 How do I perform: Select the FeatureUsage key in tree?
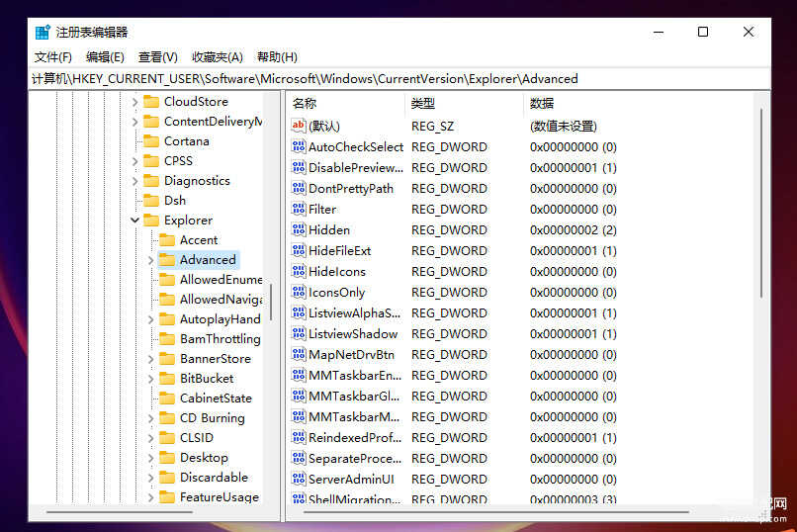[x=220, y=497]
